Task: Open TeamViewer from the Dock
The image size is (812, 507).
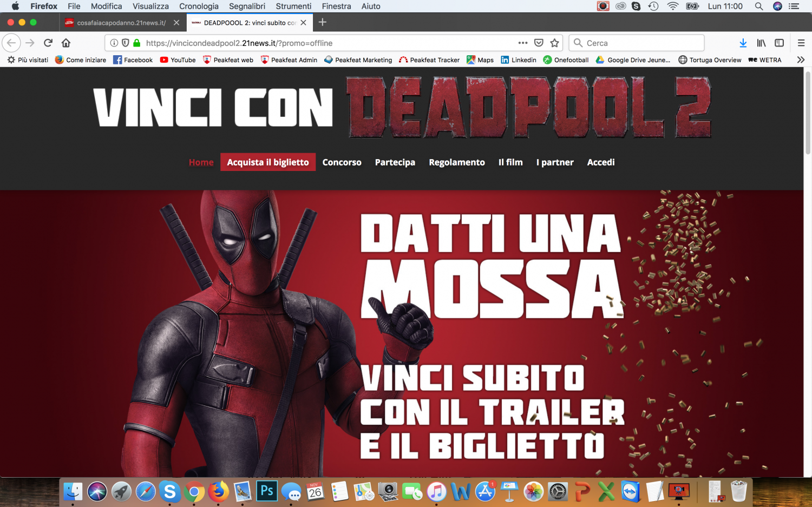Action: (x=631, y=492)
